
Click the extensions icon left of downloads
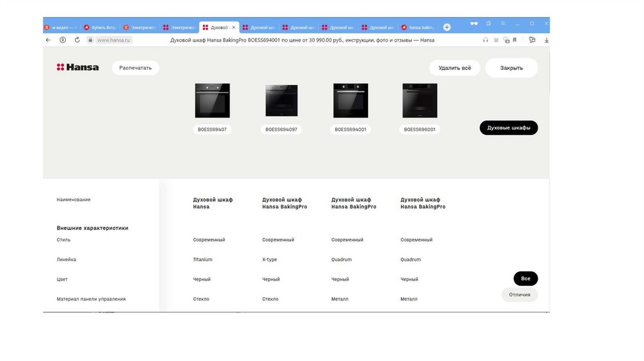click(532, 40)
